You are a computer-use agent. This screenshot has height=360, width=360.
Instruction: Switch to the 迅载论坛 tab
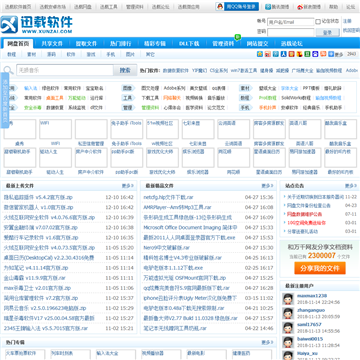point(292,44)
